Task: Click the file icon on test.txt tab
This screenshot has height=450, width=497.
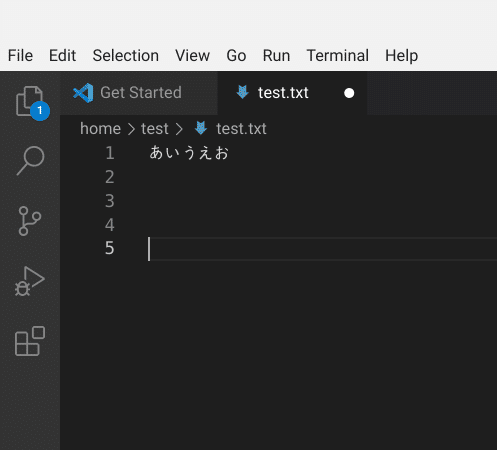Action: coord(242,92)
